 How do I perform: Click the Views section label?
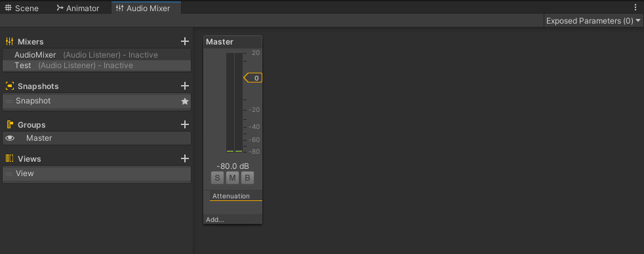pos(29,159)
